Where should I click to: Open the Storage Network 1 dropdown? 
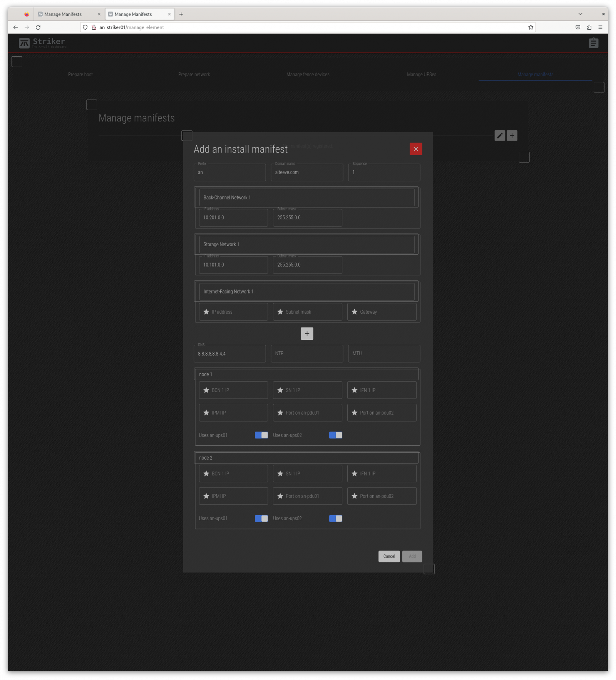[x=307, y=245]
